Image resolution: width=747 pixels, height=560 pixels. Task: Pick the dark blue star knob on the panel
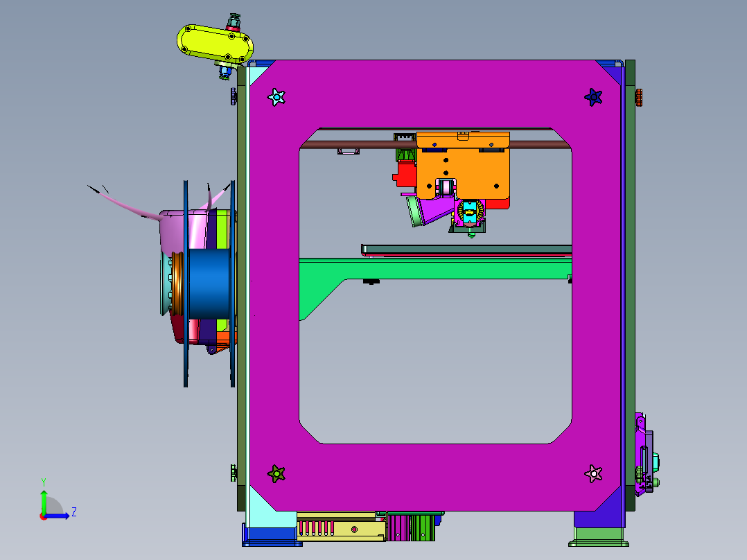click(x=593, y=97)
